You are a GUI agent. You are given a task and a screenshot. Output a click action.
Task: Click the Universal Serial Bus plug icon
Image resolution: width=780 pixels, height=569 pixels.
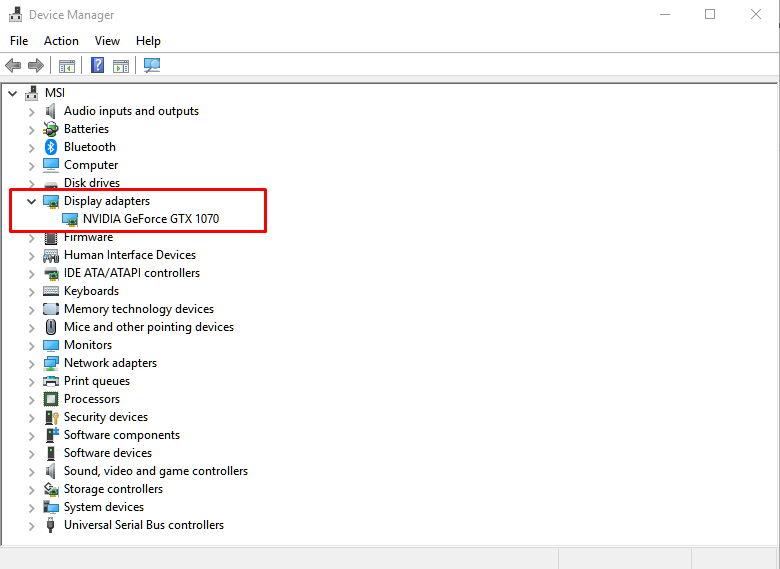50,525
